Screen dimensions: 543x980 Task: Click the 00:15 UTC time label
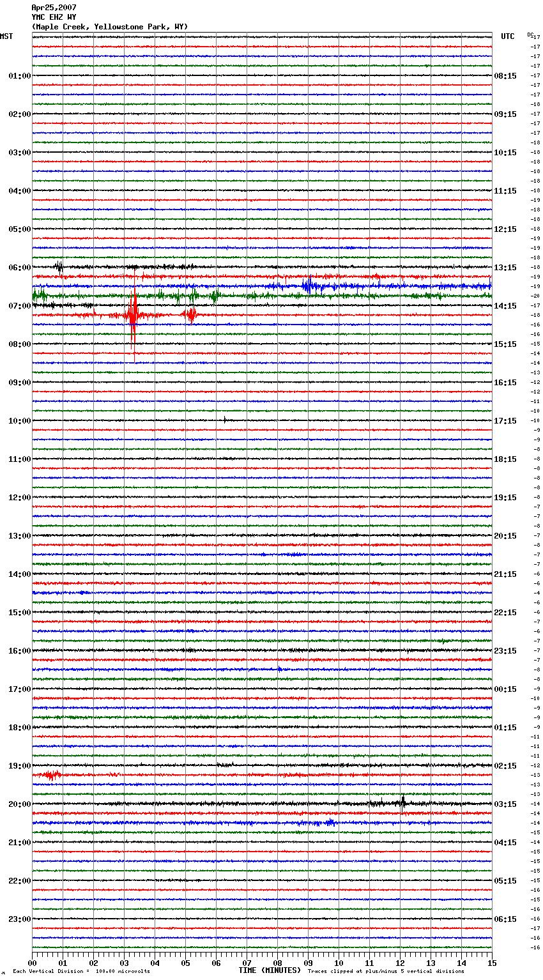pyautogui.click(x=505, y=689)
